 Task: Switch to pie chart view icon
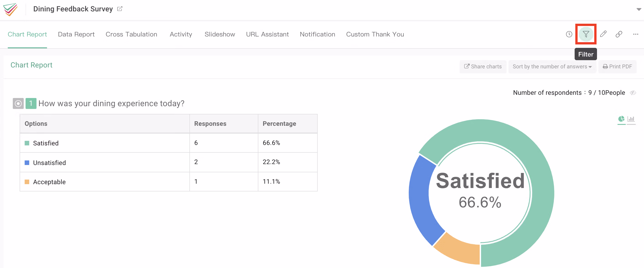point(621,119)
